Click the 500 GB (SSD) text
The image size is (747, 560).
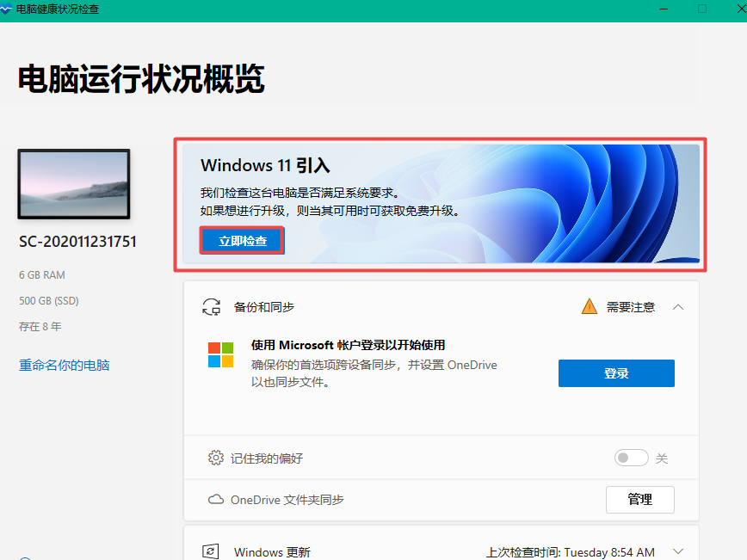48,300
